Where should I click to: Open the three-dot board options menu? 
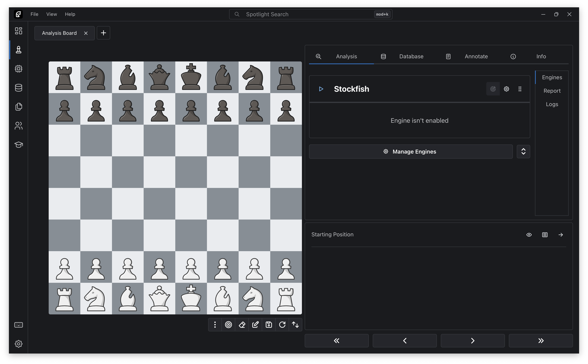pos(215,325)
